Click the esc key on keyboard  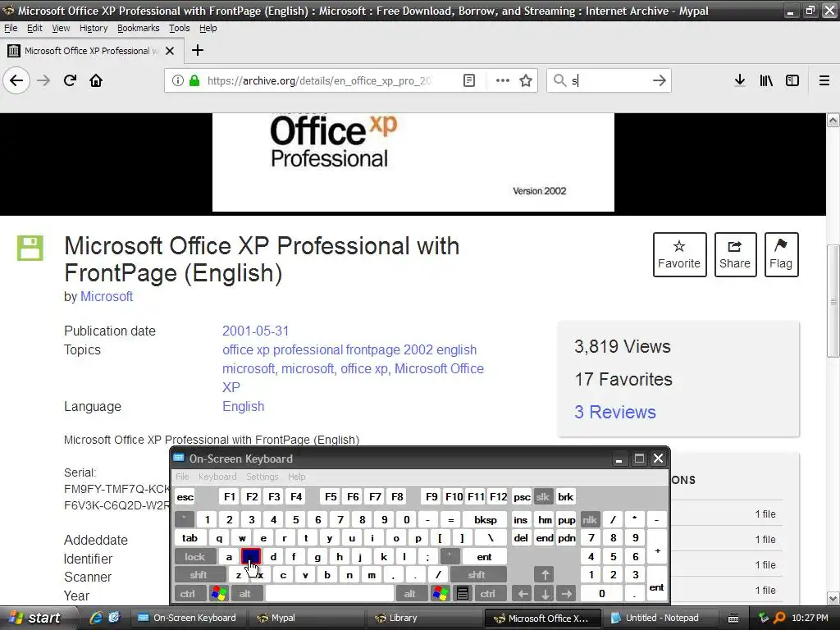[x=185, y=497]
